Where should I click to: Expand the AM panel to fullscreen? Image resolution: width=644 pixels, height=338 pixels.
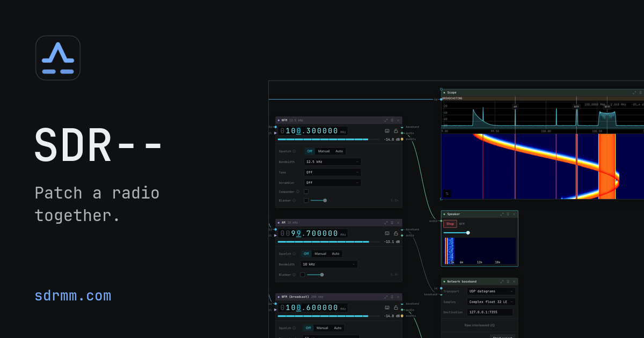pyautogui.click(x=386, y=223)
